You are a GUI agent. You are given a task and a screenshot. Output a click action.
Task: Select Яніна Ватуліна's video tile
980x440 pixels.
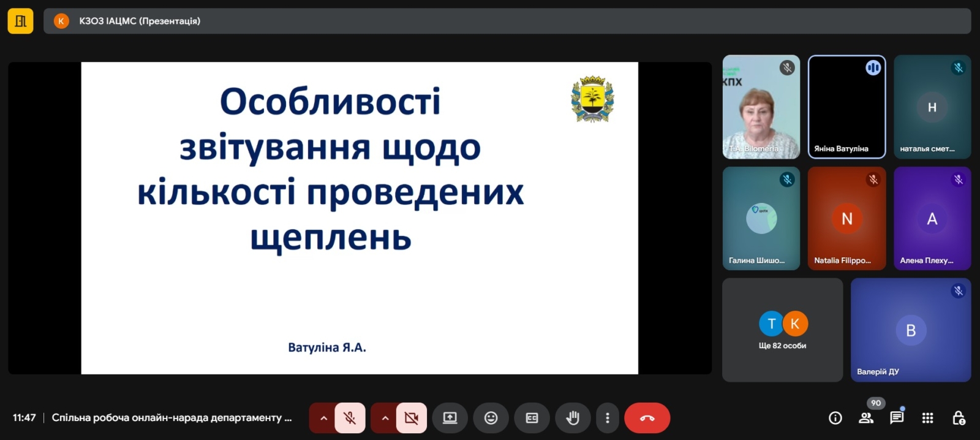tap(846, 107)
